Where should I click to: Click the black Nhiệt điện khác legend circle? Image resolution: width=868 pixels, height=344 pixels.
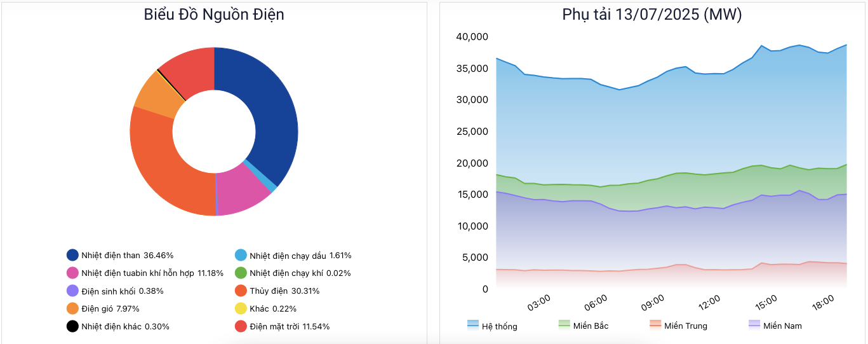(72, 326)
